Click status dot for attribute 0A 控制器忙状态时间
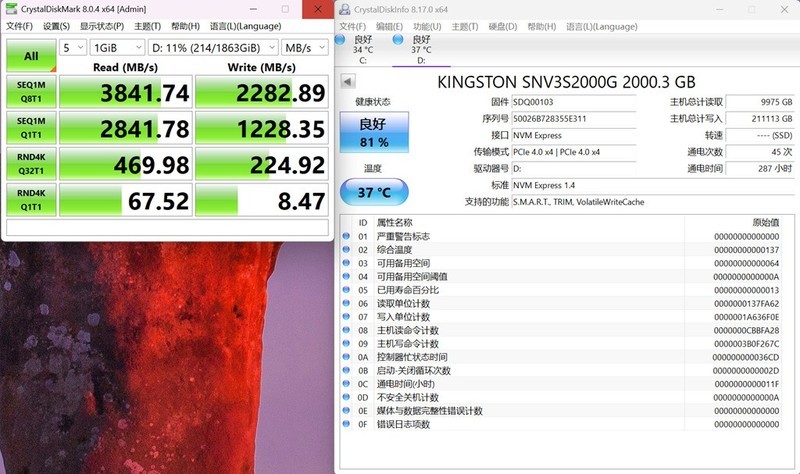The image size is (800, 474). click(x=346, y=357)
